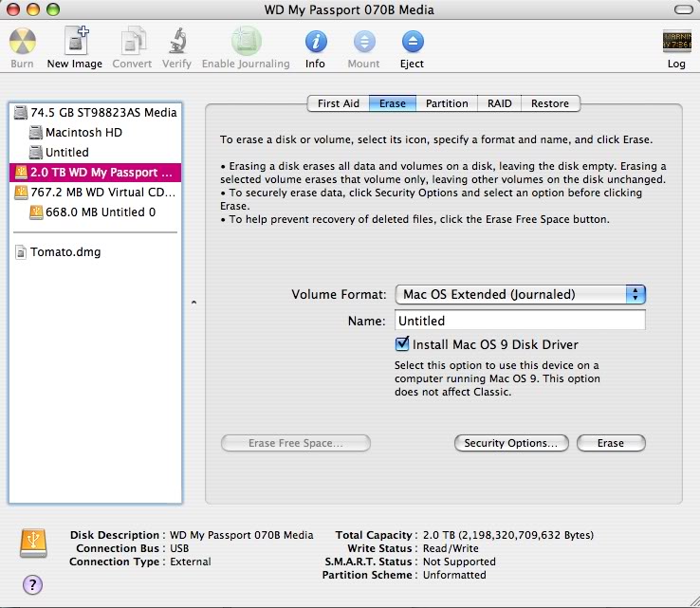Select 74.5 GB ST98823AS Media disk
Screen dimensions: 700x608
(x=95, y=113)
